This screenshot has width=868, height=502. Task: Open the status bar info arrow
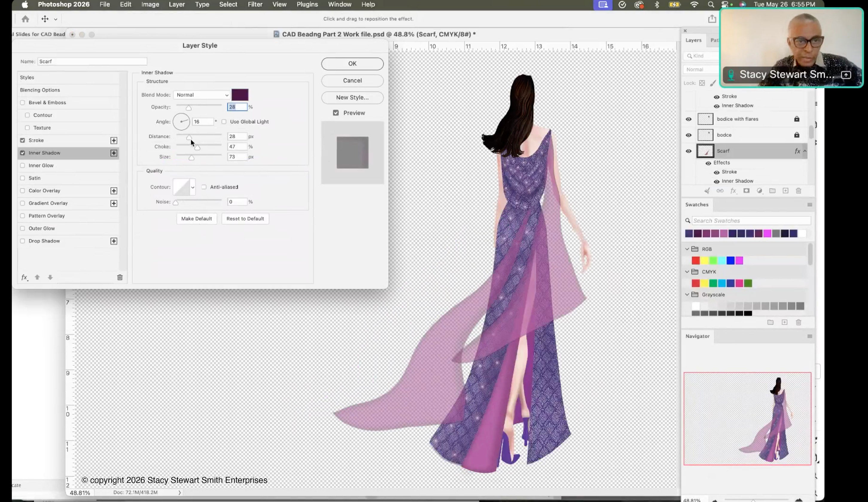(179, 493)
